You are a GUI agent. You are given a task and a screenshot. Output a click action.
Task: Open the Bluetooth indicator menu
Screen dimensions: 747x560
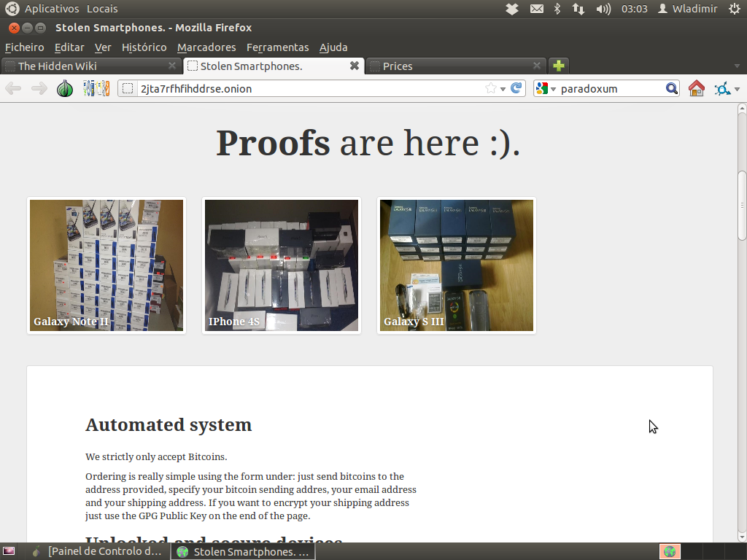tap(557, 9)
